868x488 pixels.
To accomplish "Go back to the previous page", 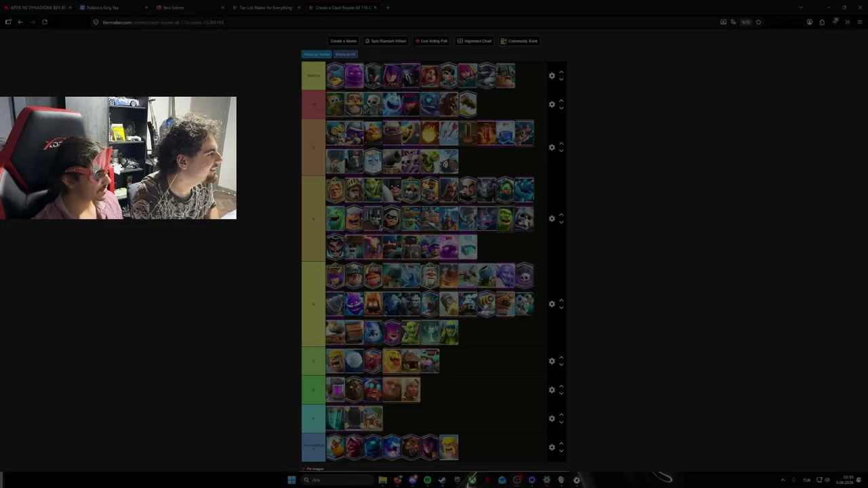I will pyautogui.click(x=20, y=22).
